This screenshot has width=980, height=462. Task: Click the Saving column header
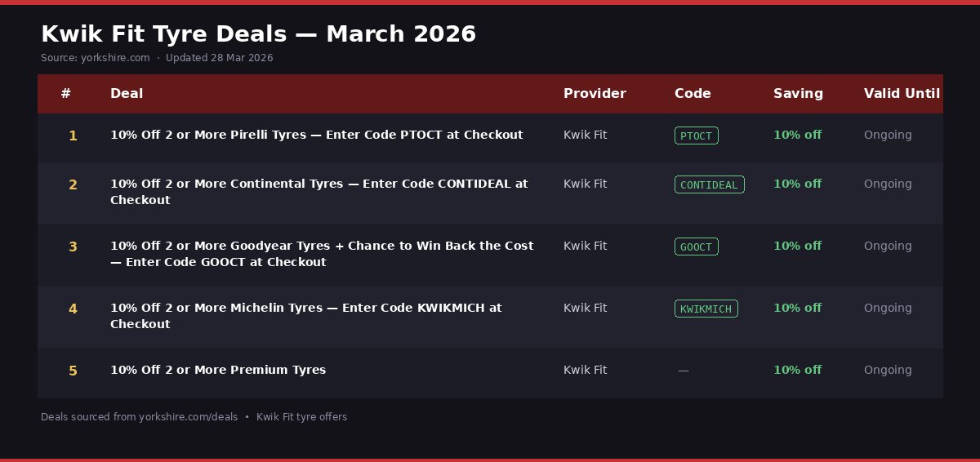tap(798, 93)
